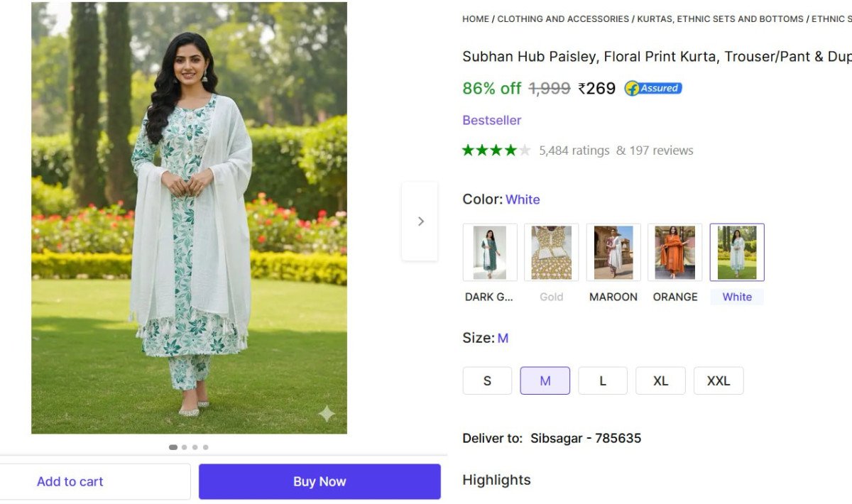
Task: Choose size XXL
Action: point(718,381)
